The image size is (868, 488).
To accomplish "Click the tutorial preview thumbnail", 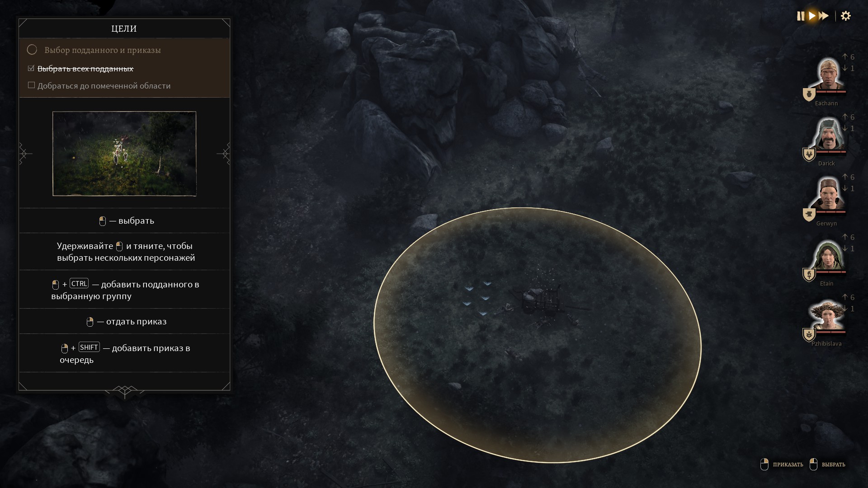I will click(124, 154).
